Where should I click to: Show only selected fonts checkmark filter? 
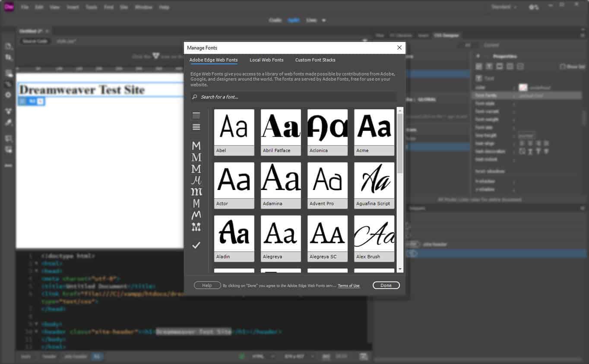pos(196,245)
